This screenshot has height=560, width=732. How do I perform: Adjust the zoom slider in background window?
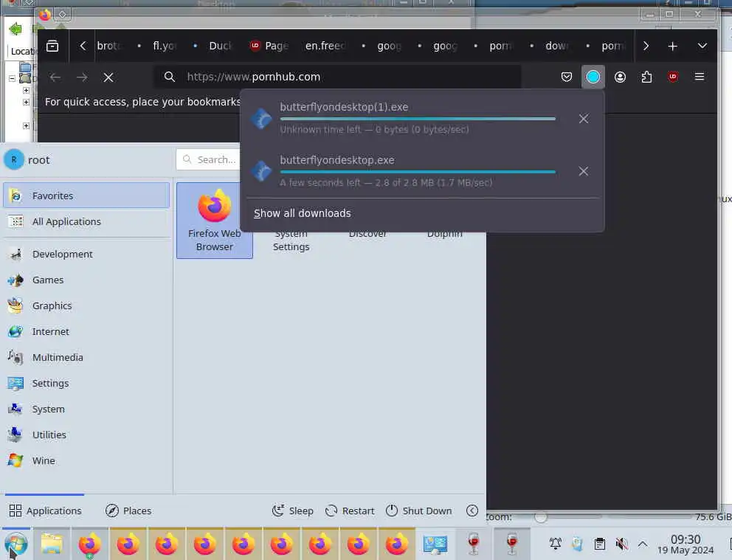(x=541, y=517)
